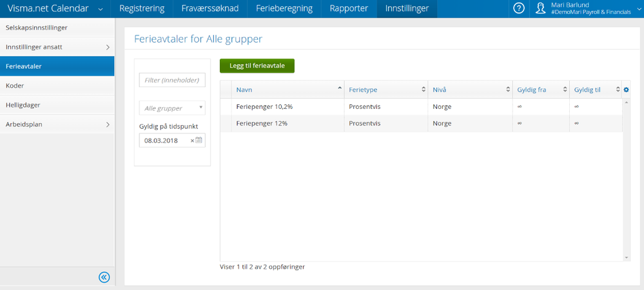Switch to Rapporter tab

tap(349, 8)
